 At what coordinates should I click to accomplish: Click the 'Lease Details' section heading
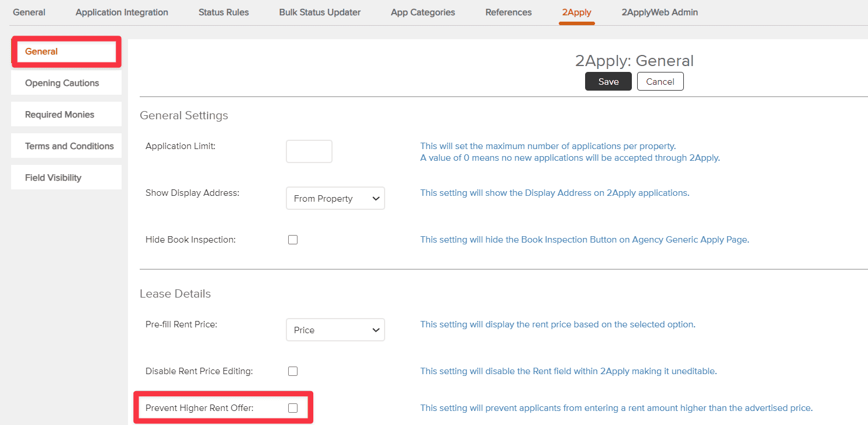175,293
